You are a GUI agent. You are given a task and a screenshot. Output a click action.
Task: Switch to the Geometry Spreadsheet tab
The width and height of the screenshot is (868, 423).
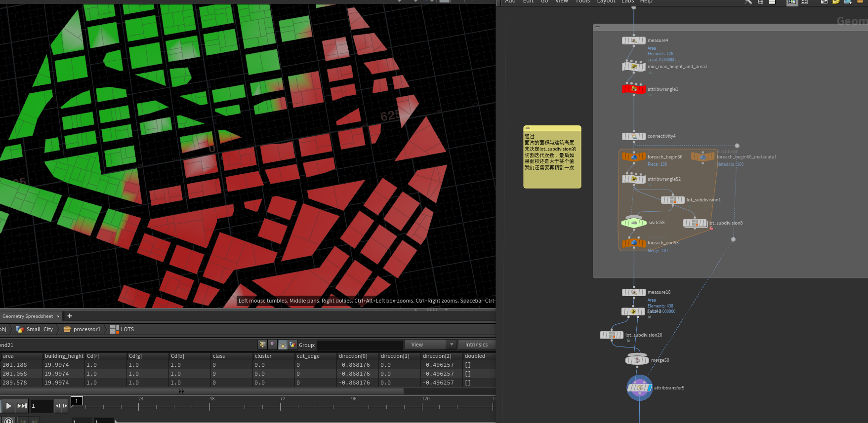coord(28,316)
